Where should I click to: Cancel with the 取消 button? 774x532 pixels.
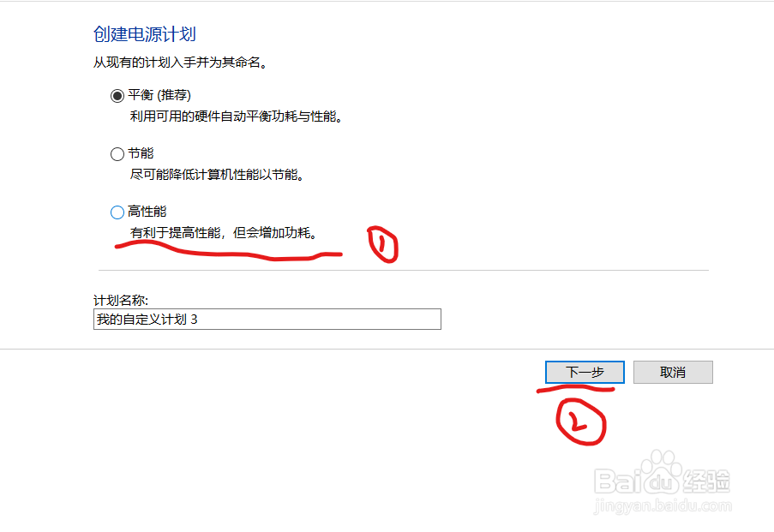pos(673,372)
